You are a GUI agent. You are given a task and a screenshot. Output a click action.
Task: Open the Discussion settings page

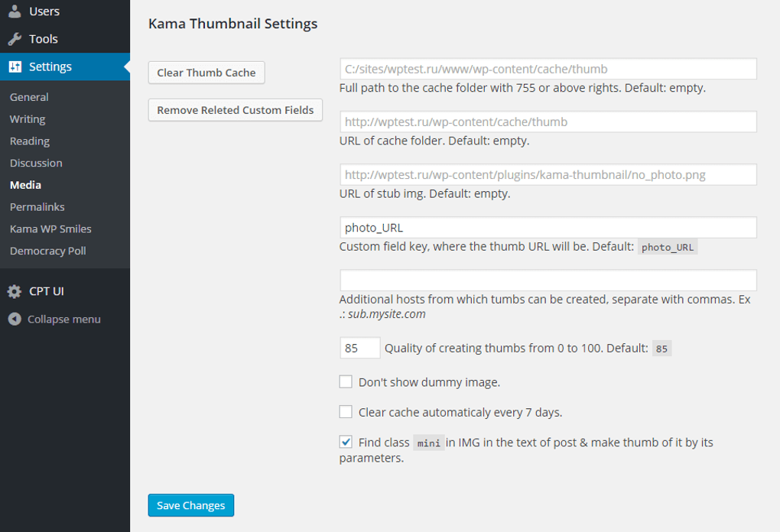(x=35, y=162)
